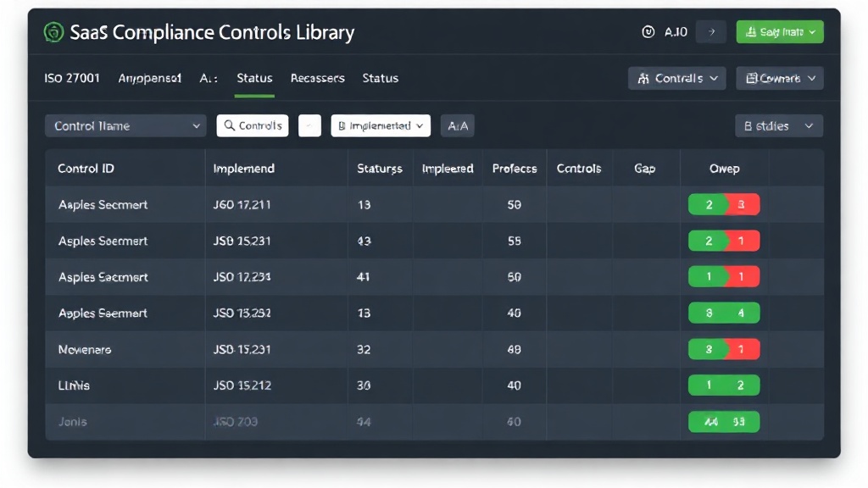868x488 pixels.
Task: Click the magnifier icon in search field
Action: [229, 125]
